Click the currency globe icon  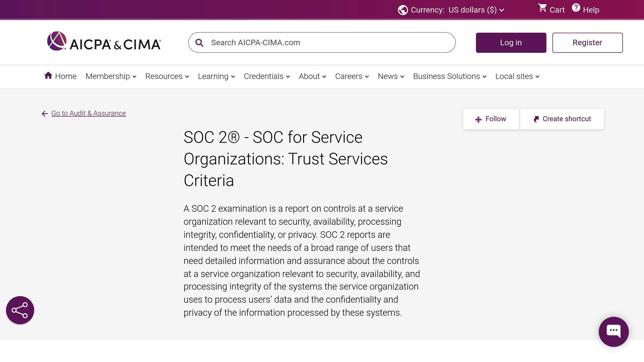[x=402, y=10]
